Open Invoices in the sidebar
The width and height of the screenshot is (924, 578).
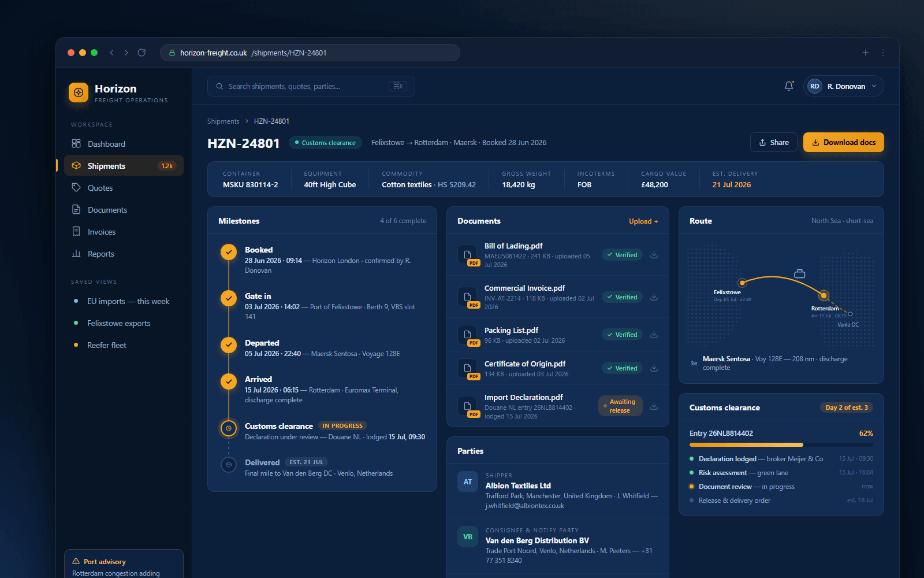(124, 232)
